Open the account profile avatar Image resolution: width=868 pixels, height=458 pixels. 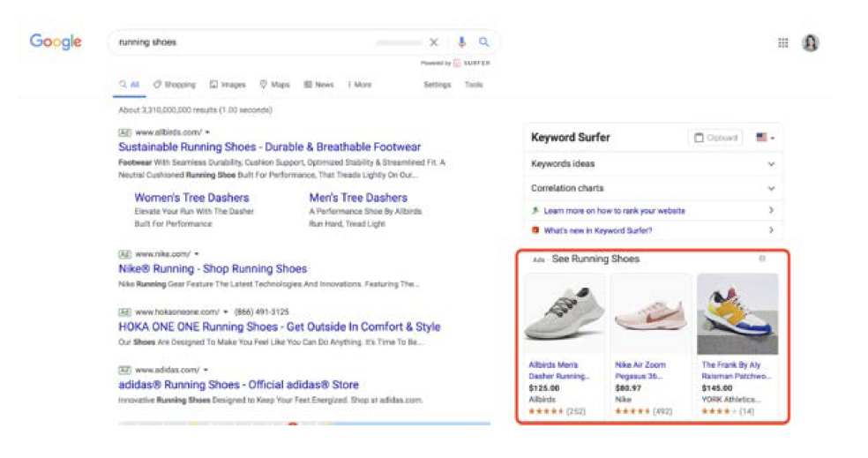pyautogui.click(x=811, y=42)
